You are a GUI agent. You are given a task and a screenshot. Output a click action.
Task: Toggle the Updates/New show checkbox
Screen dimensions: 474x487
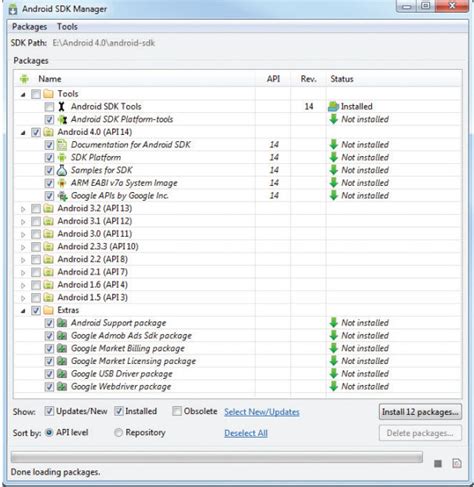pyautogui.click(x=49, y=411)
